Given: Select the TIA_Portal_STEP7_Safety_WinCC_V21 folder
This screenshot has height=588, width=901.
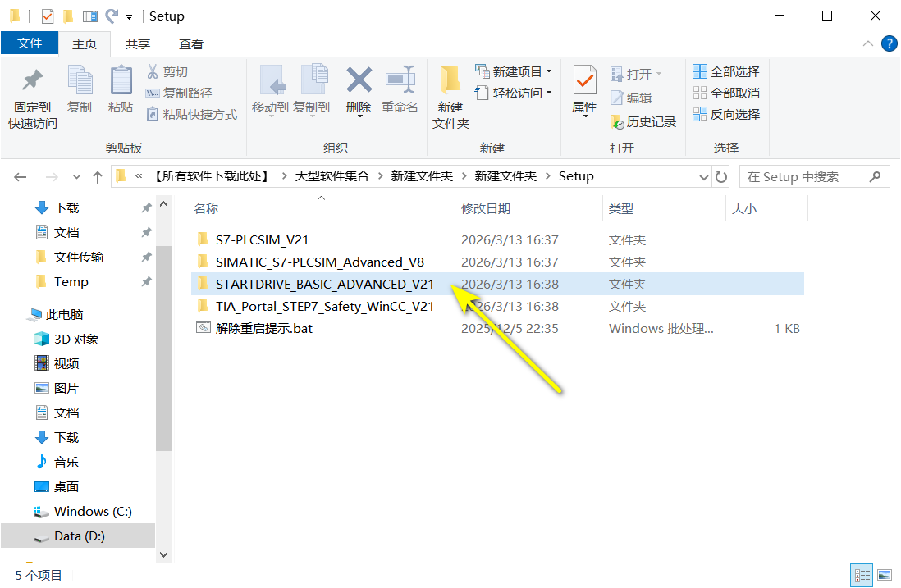Looking at the screenshot, I should [497, 307].
